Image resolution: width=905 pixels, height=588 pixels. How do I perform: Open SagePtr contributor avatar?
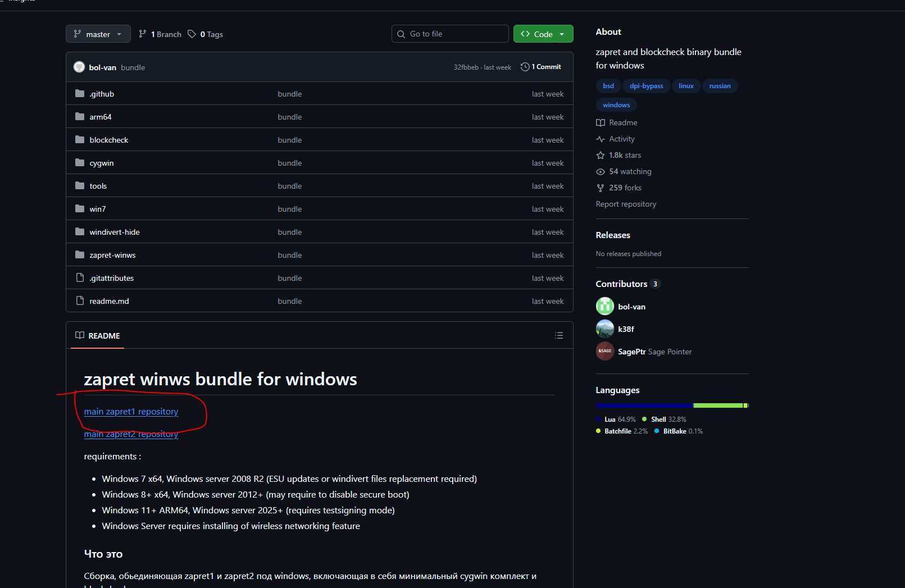pyautogui.click(x=605, y=351)
